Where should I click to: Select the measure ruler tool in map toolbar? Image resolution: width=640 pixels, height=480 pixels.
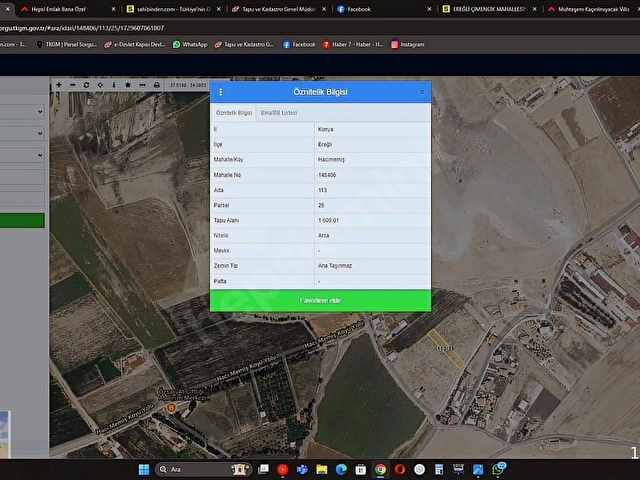[x=142, y=85]
